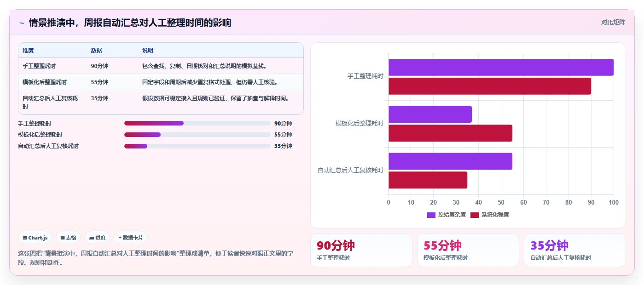Click purple bar for 手工整理耗时 in chart
The image size is (644, 285).
click(x=501, y=67)
